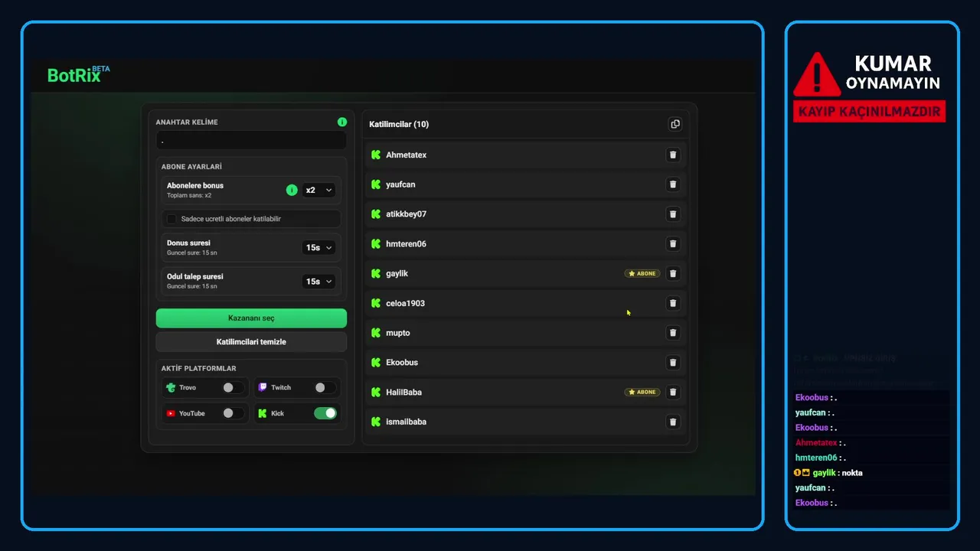This screenshot has height=551, width=980.
Task: Click the Katilimcilar (10) heading
Action: (399, 124)
